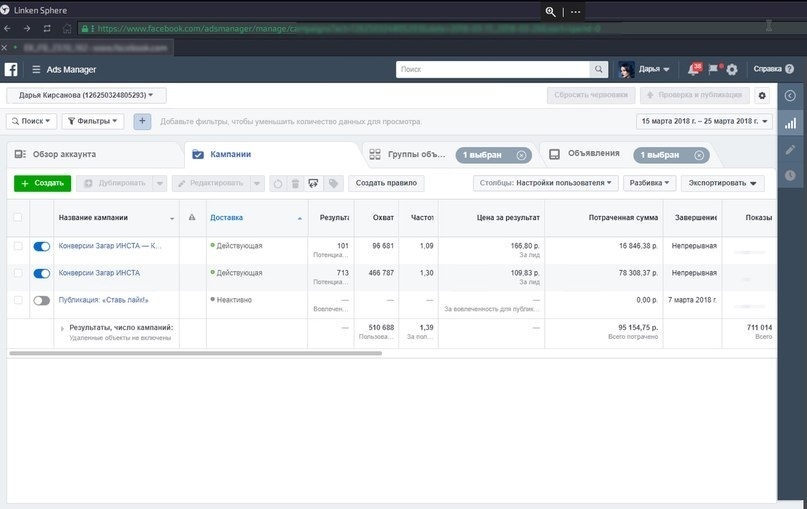Screen dimensions: 807x509
Task: Click the search magnifier button in header
Action: [x=598, y=69]
